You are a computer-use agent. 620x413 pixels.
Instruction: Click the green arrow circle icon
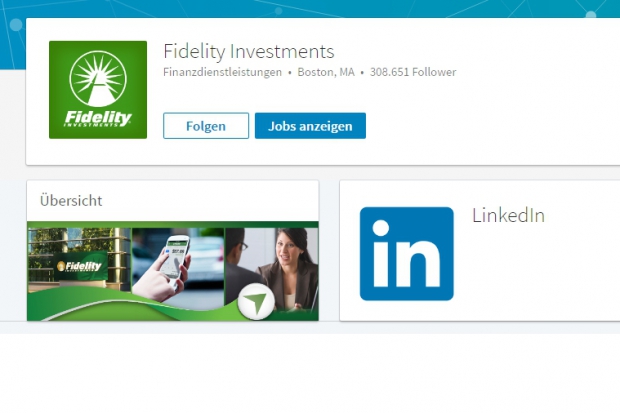256,302
